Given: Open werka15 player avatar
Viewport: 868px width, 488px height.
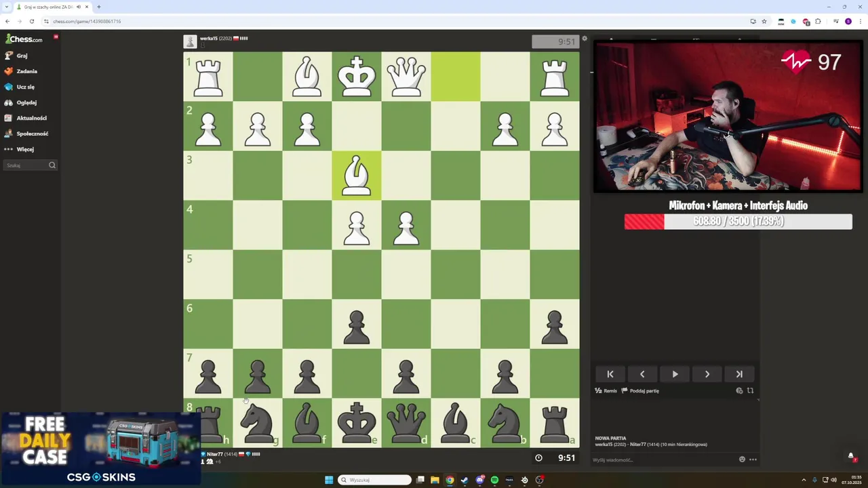Looking at the screenshot, I should tap(190, 41).
